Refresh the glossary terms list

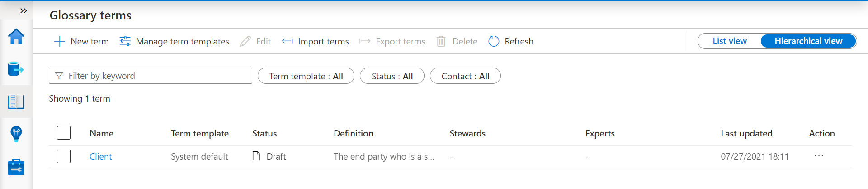pos(511,41)
